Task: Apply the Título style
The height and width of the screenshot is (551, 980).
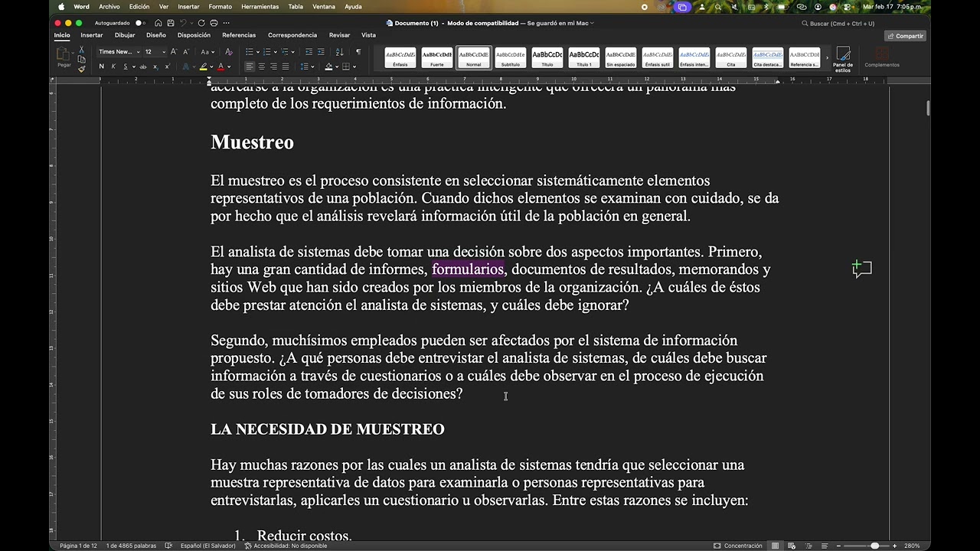Action: click(x=547, y=57)
